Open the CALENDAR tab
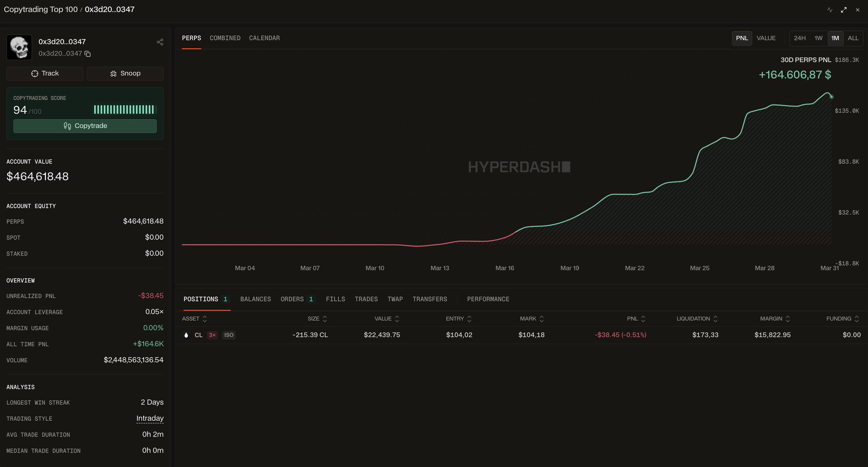Viewport: 868px width, 467px height. tap(264, 38)
